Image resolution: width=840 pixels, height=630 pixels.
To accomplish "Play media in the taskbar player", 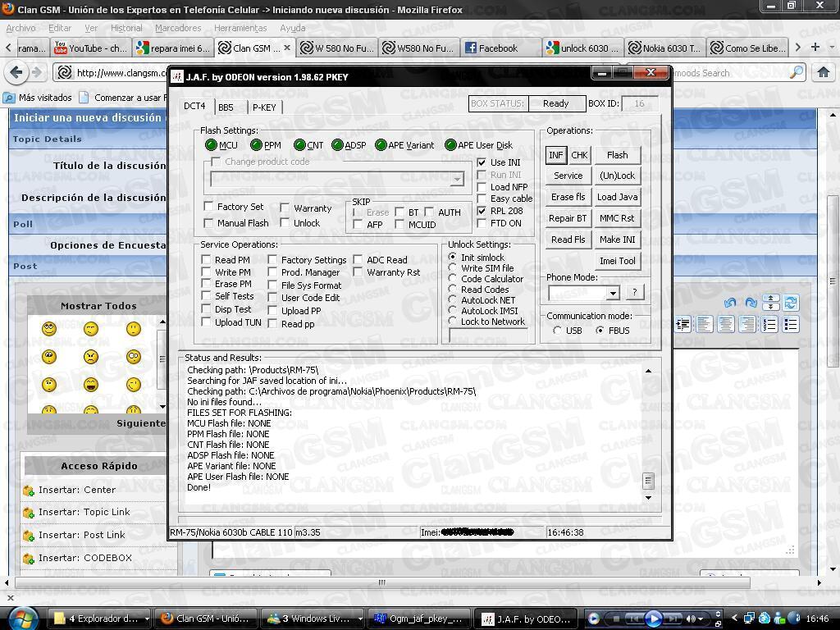I will click(653, 619).
